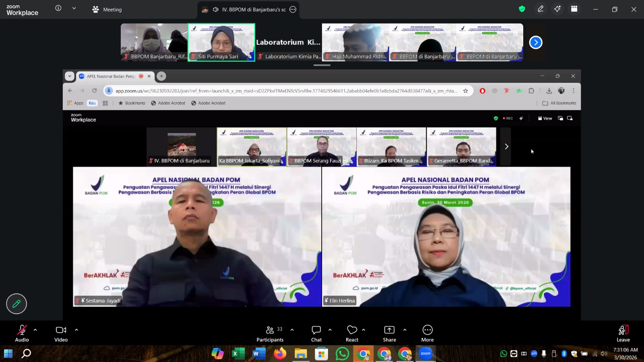The image size is (644, 362).
Task: Leave the meeting
Action: click(623, 333)
